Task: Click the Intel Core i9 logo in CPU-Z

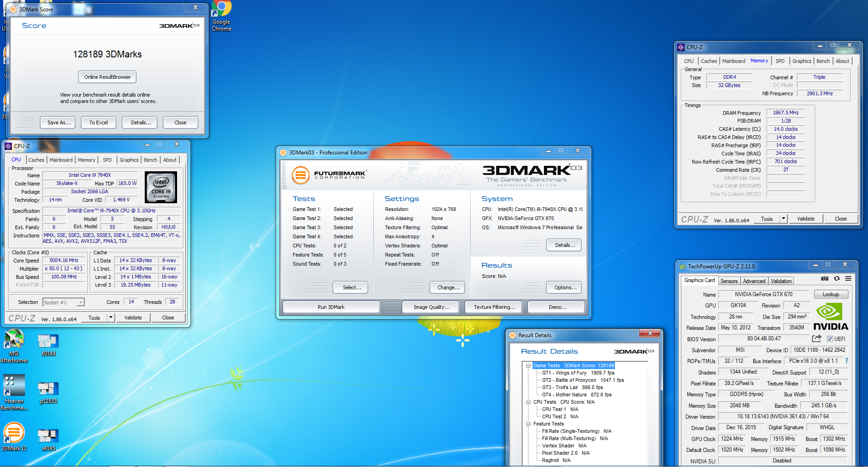Action: click(161, 187)
